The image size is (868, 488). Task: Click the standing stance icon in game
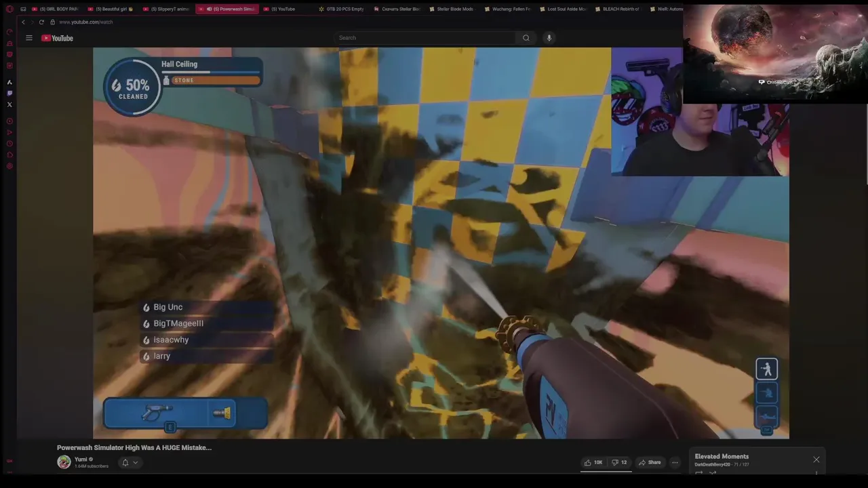[x=767, y=369]
